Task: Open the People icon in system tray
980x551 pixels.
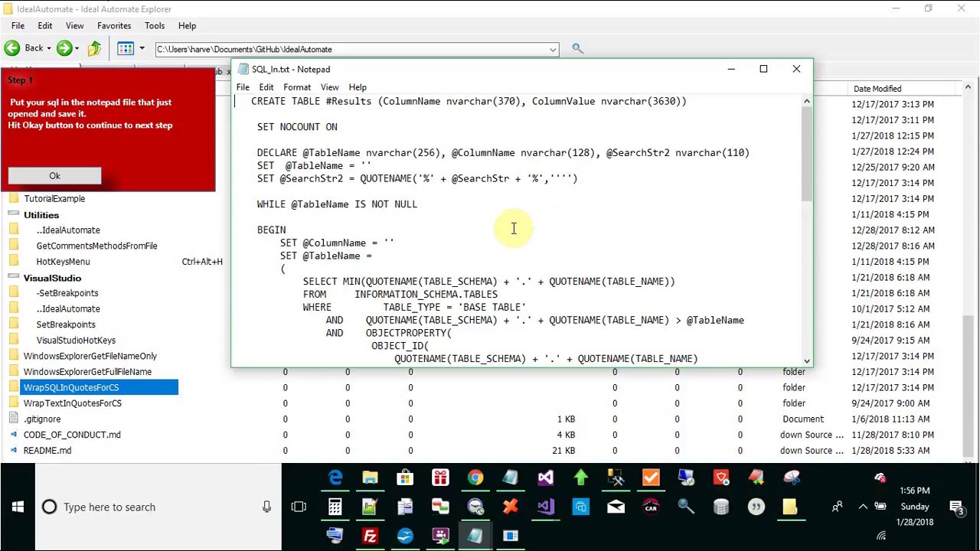Action: point(837,507)
